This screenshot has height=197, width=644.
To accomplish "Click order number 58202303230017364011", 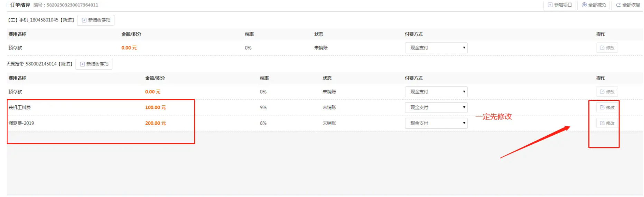I will (72, 5).
